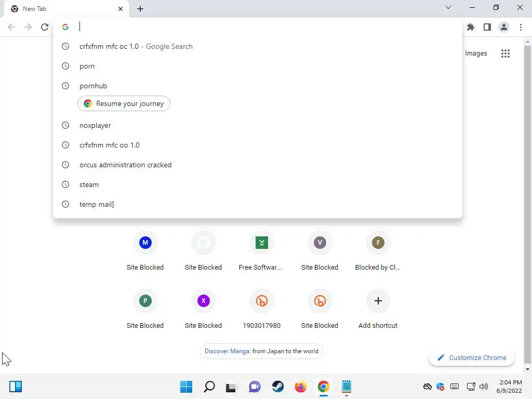
Task: Open the Images link
Action: tap(476, 54)
